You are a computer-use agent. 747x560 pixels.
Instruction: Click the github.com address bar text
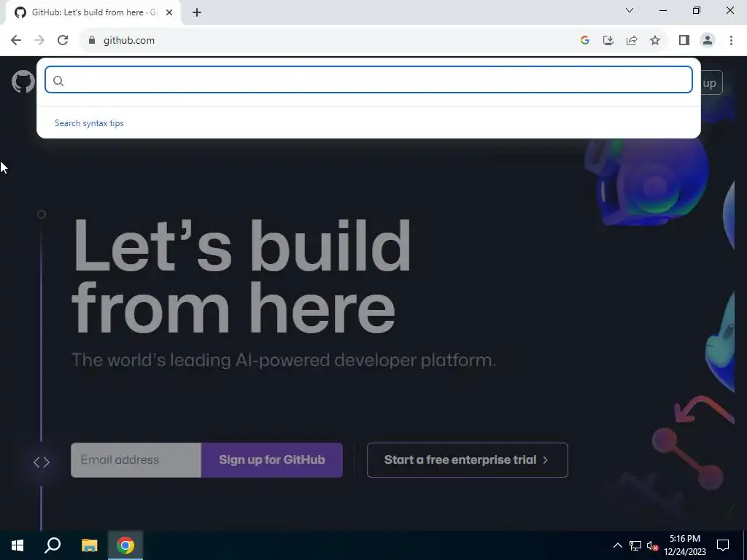point(129,41)
